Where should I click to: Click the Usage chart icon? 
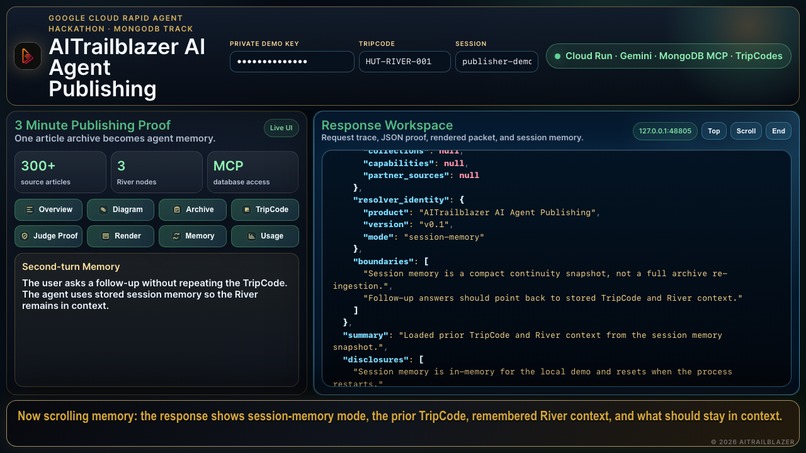[x=251, y=236]
